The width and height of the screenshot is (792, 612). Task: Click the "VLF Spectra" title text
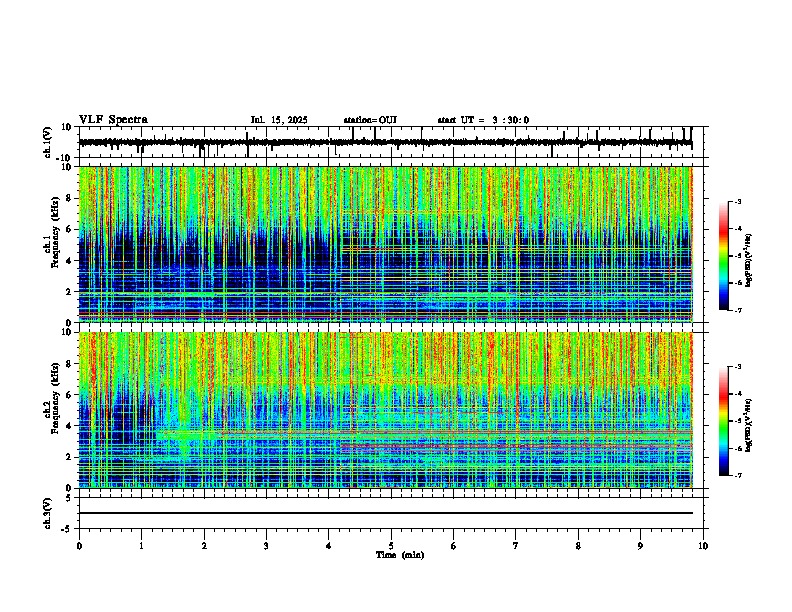tap(113, 120)
